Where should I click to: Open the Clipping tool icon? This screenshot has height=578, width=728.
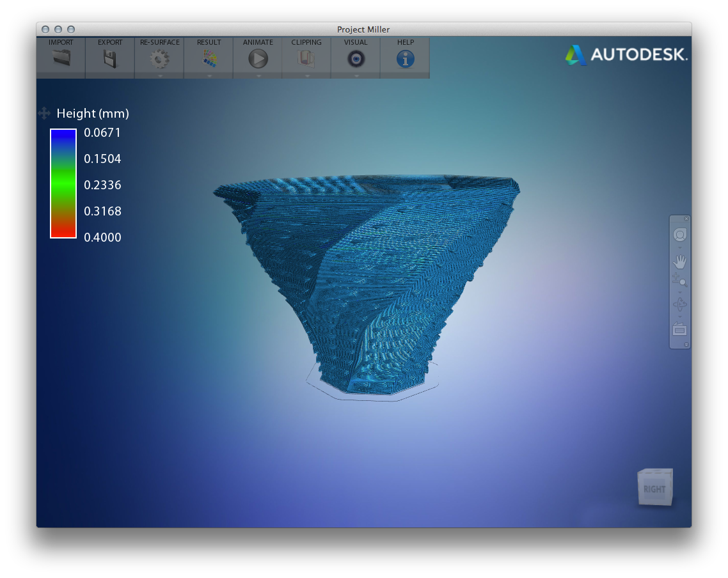click(x=306, y=59)
